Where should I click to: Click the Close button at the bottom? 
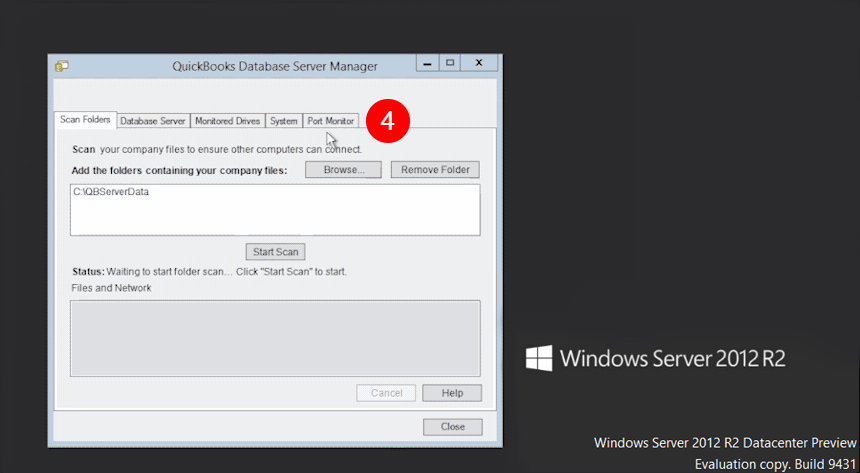pos(452,426)
